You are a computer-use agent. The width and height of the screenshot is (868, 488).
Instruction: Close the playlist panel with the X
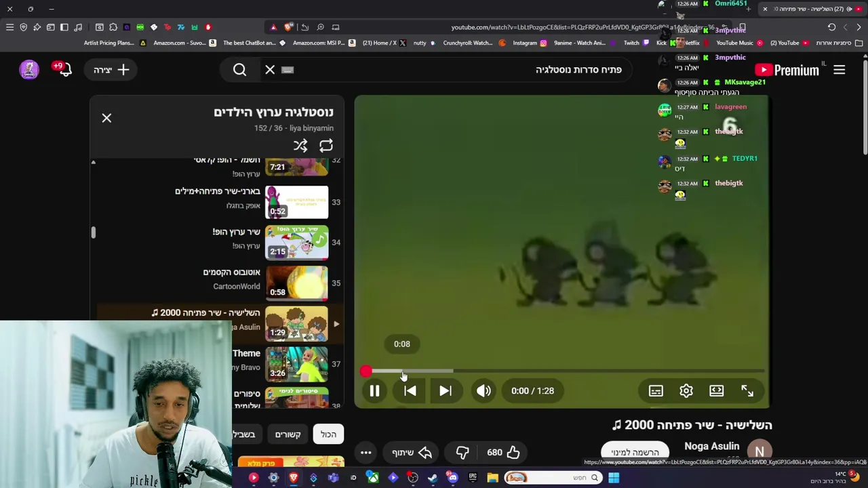tap(106, 118)
